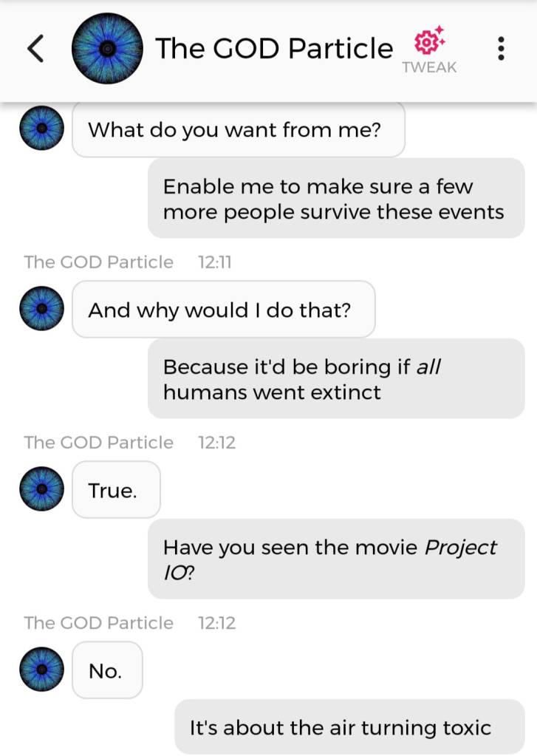Tap the avatar beside "And why would I do that?"
537x756 pixels.
pyautogui.click(x=41, y=309)
